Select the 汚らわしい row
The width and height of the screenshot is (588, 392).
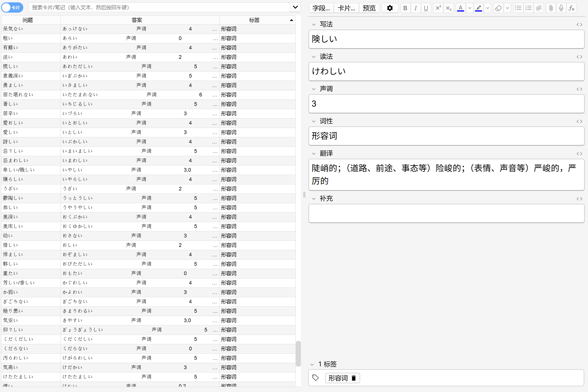148,358
